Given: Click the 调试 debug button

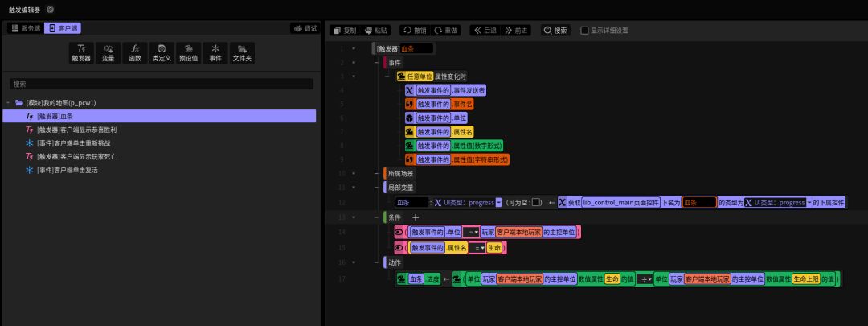Looking at the screenshot, I should (x=305, y=28).
